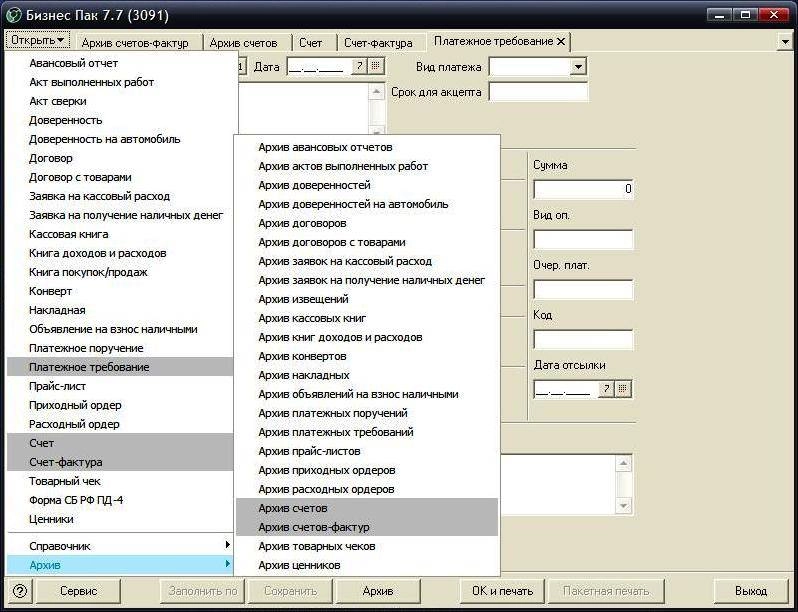This screenshot has height=612, width=798.
Task: Open Архив ценников
Action: [x=367, y=565]
